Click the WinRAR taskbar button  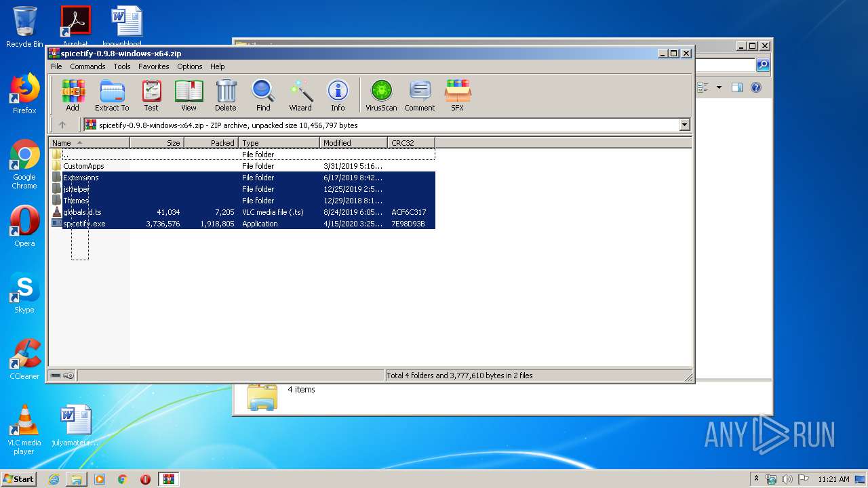(x=168, y=479)
